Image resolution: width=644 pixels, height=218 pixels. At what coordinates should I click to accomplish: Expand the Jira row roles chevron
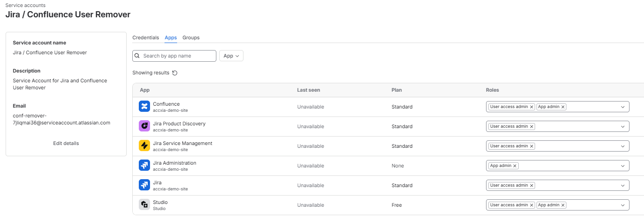pyautogui.click(x=623, y=185)
